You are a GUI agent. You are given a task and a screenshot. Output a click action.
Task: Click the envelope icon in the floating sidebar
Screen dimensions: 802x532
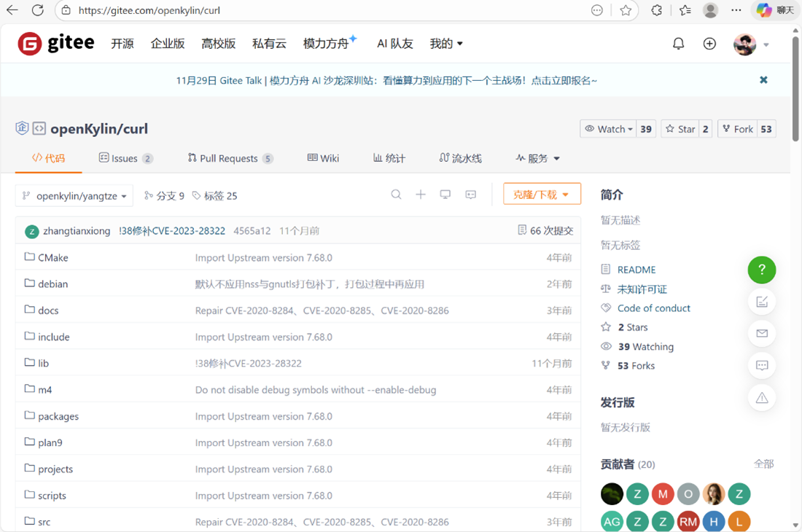coord(762,333)
